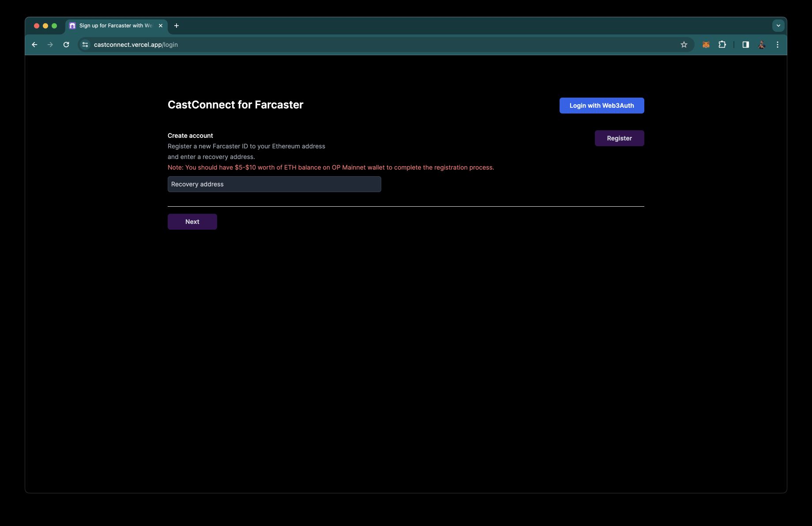Expand the tab search dropdown
This screenshot has height=526, width=812.
[778, 26]
